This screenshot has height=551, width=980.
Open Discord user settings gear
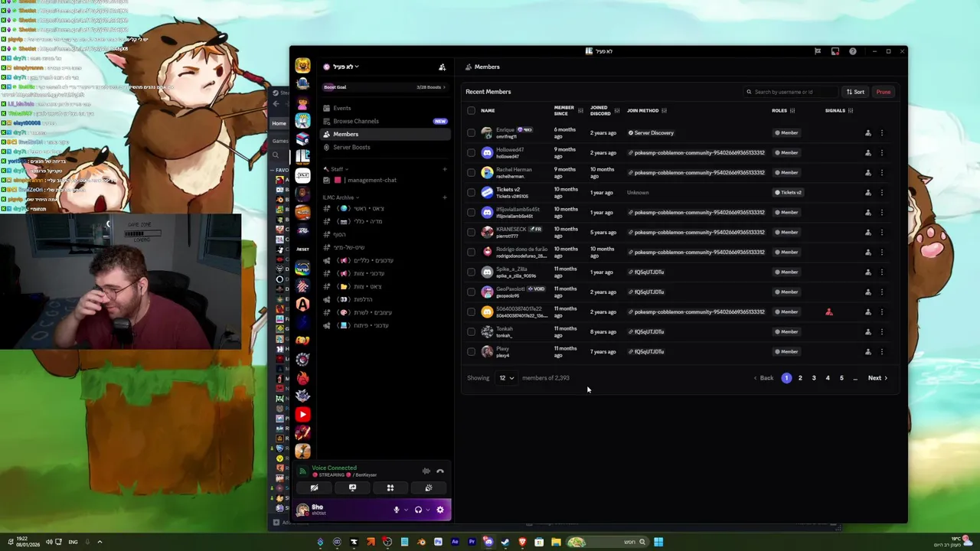(440, 510)
